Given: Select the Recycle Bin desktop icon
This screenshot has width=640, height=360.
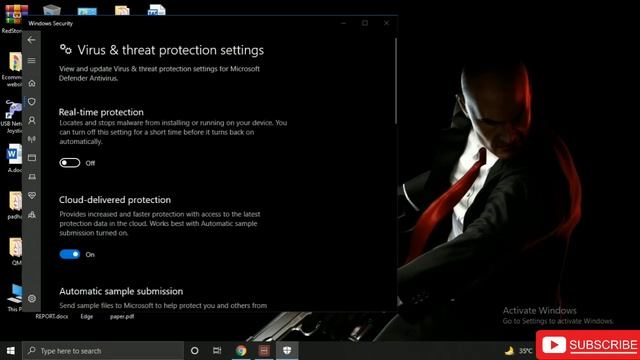Looking at the screenshot, I should click(x=51, y=10).
